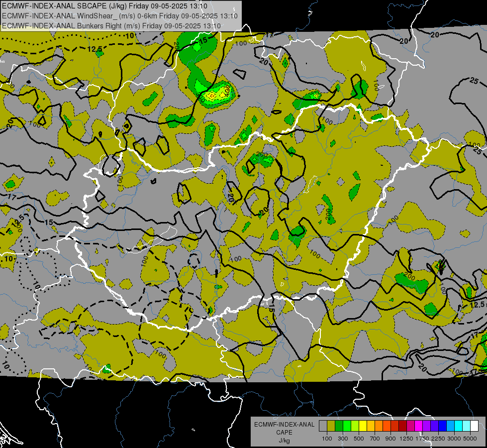Click the dark green legend swatch
The image size is (487, 448).
(x=339, y=426)
